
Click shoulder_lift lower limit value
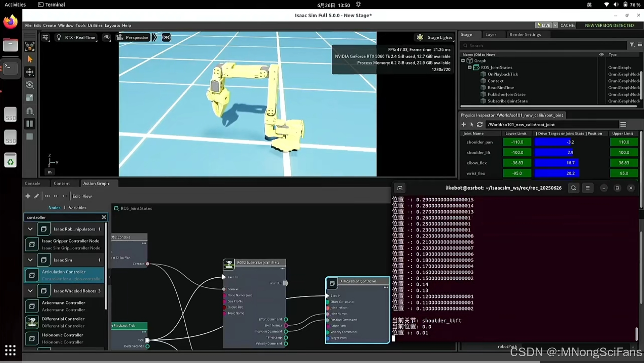point(517,153)
